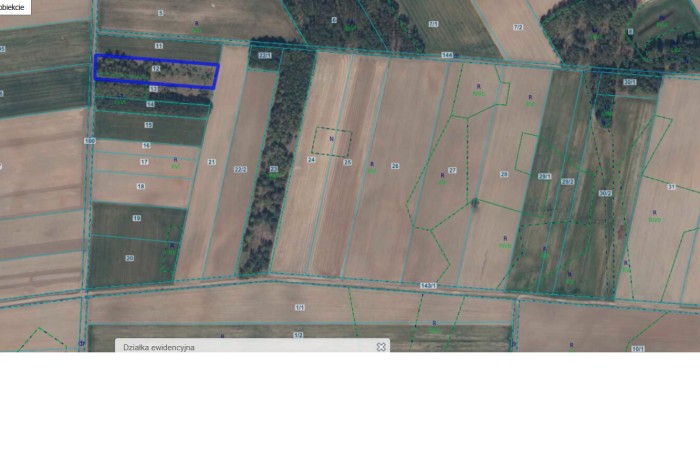Screen dimensions: 700x450
Task: Click parcel label 29/1
Action: coord(545,177)
